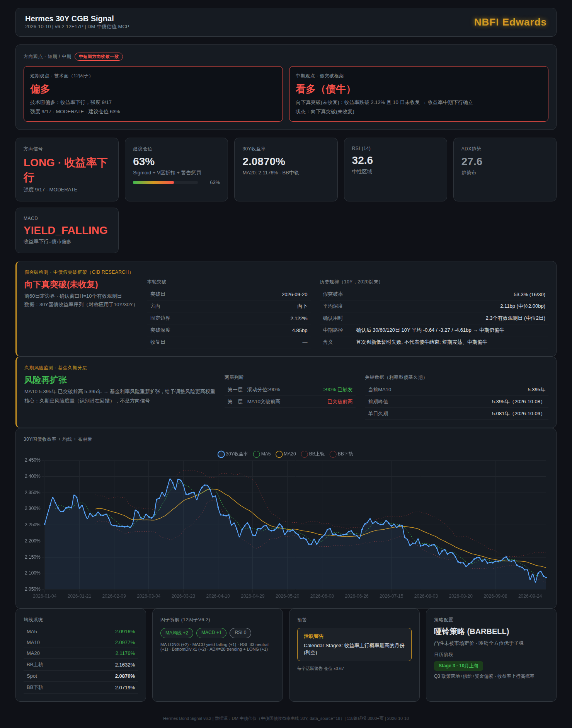Click the BB上轨 row value 2.1632%
Image resolution: width=572 pixels, height=728 pixels.
[x=125, y=665]
